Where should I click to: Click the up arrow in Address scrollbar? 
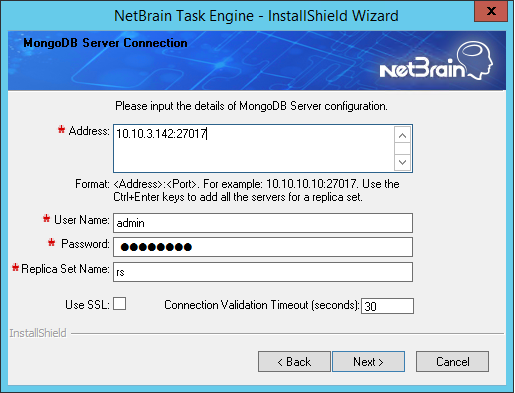click(402, 135)
